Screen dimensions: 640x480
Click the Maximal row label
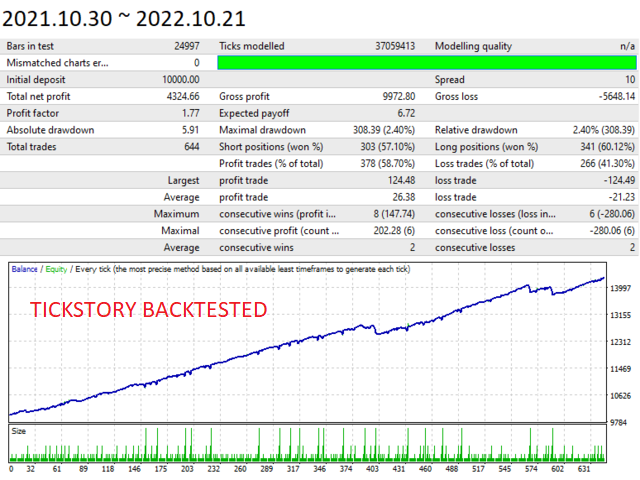pyautogui.click(x=180, y=231)
